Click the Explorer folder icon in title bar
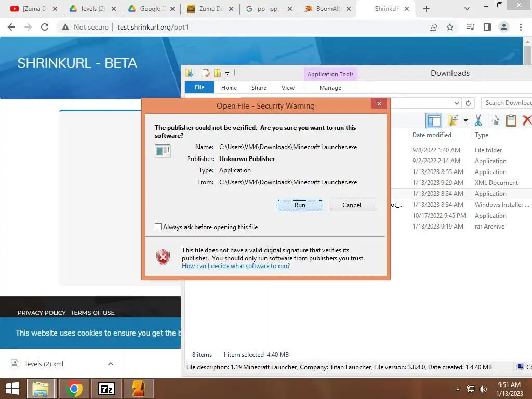 [189, 73]
